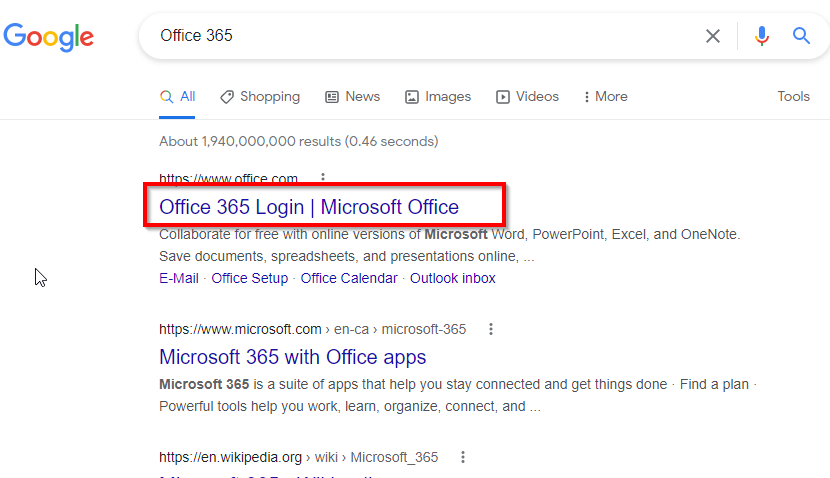Viewport: 830px width, 478px height.
Task: Start voice search with the microphone icon
Action: coord(762,36)
